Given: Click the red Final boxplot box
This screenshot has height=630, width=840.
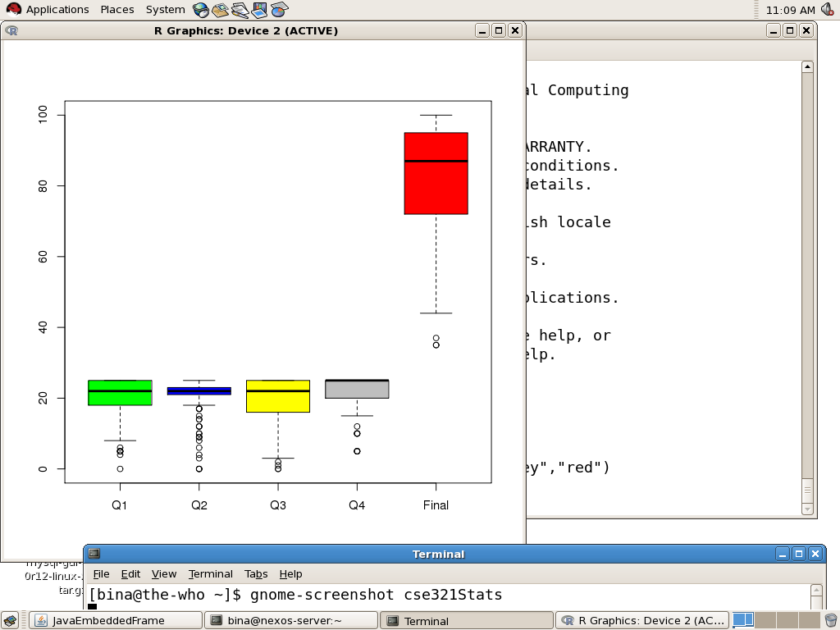Looking at the screenshot, I should click(x=436, y=173).
